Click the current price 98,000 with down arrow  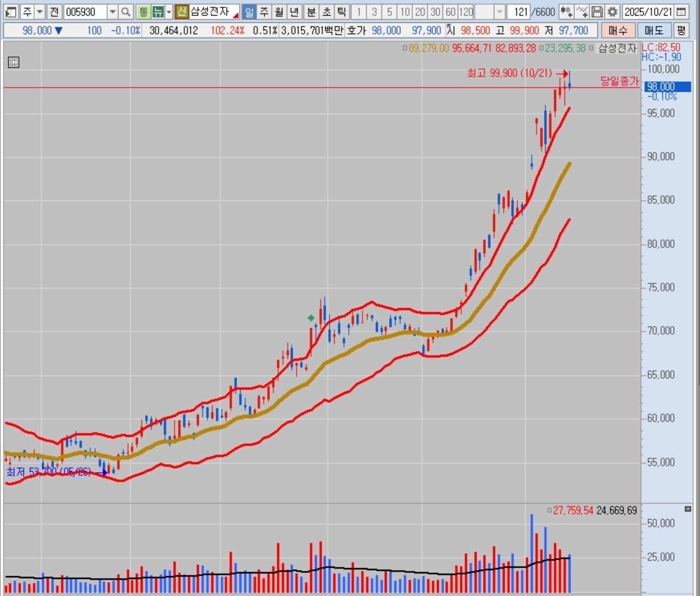pos(42,30)
